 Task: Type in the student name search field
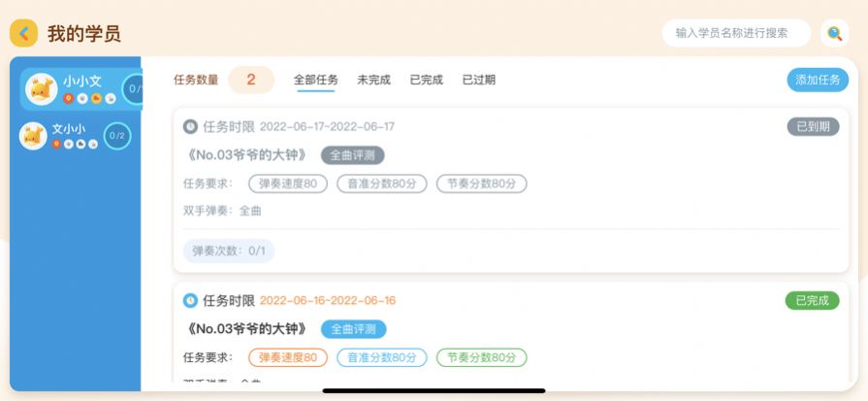[x=735, y=33]
